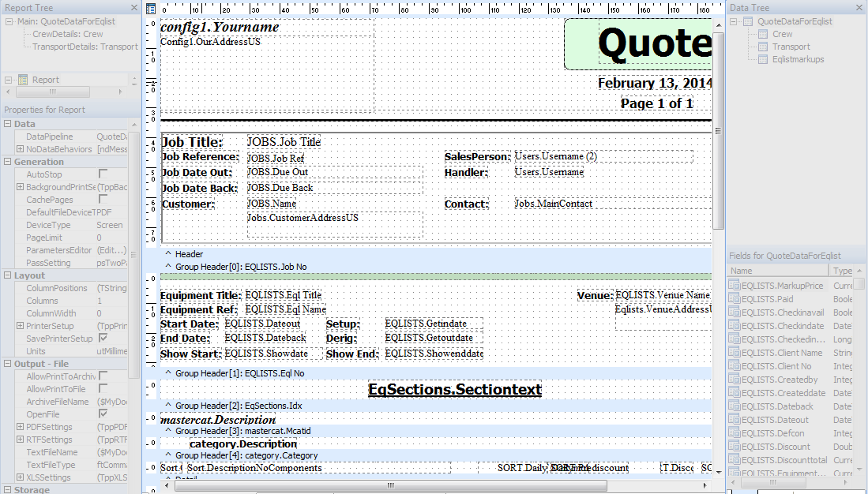Click the Eqlistmarkups pipeline icon in Data Tree
The image size is (868, 494).
tap(762, 59)
